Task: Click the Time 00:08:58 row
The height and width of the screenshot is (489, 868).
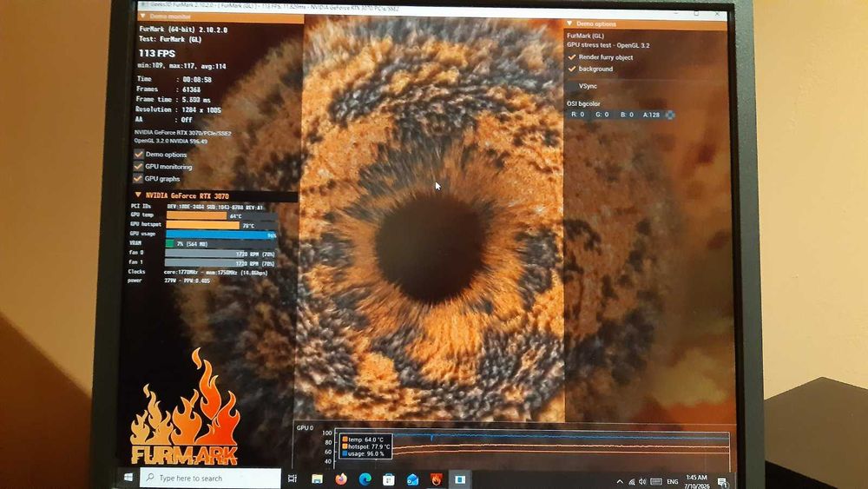Action: pos(174,79)
